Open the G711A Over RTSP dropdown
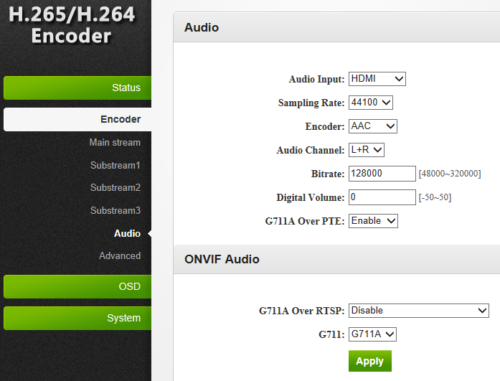The height and width of the screenshot is (381, 500). [419, 311]
